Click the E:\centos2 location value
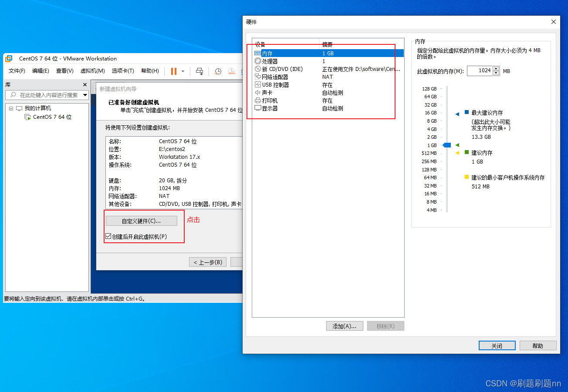Image resolution: width=568 pixels, height=392 pixels. click(x=172, y=149)
